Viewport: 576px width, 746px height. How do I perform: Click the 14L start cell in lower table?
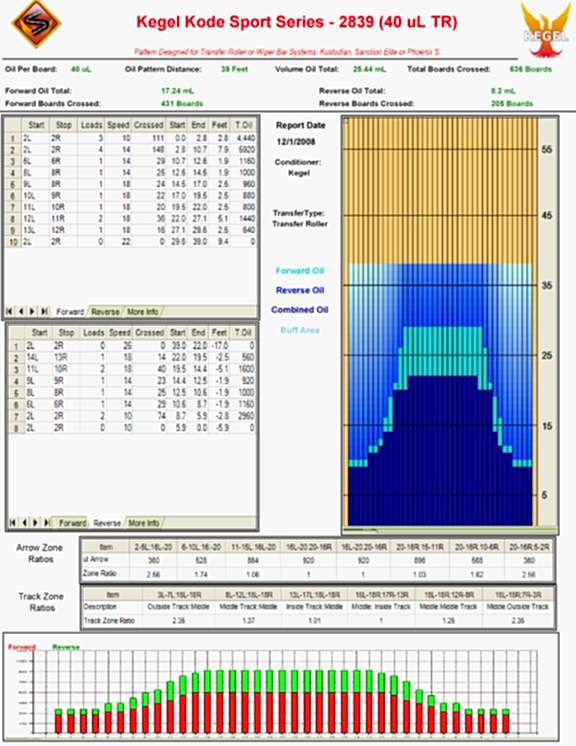[x=39, y=357]
